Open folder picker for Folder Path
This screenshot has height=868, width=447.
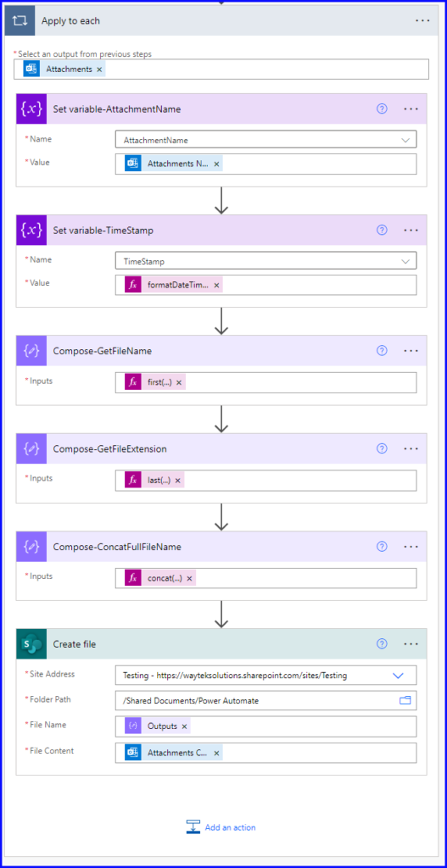click(405, 700)
